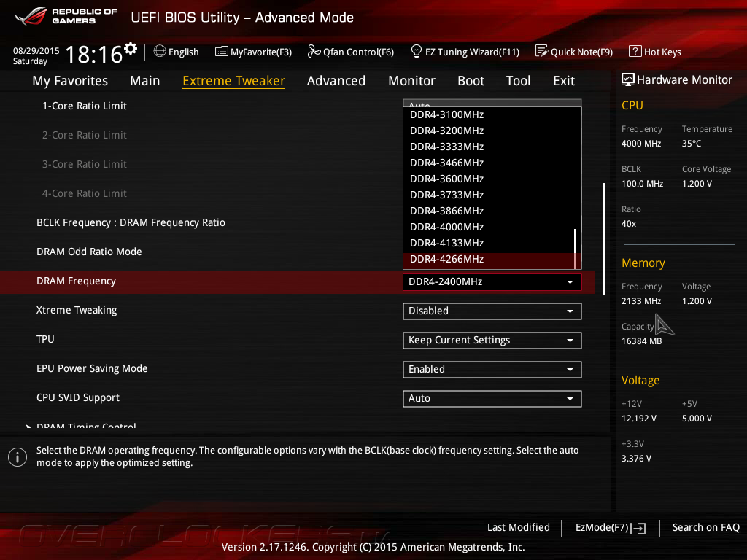Select EPU Power Saving Mode label
Viewport: 747px width, 560px height.
point(92,368)
